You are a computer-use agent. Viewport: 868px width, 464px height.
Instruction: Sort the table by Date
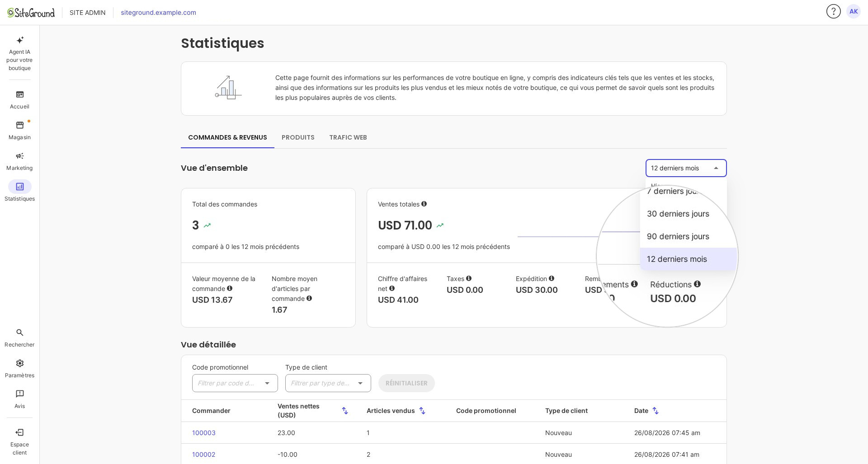[x=656, y=411]
